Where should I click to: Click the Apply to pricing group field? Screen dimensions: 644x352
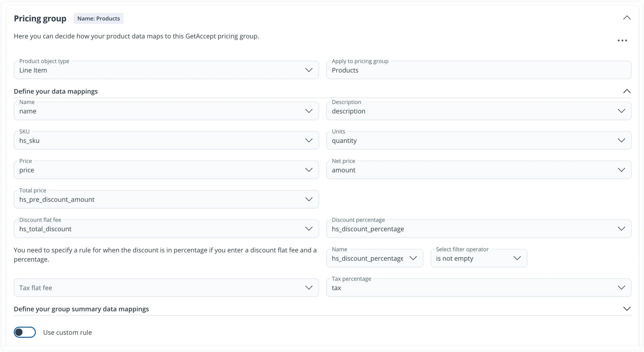tap(478, 70)
